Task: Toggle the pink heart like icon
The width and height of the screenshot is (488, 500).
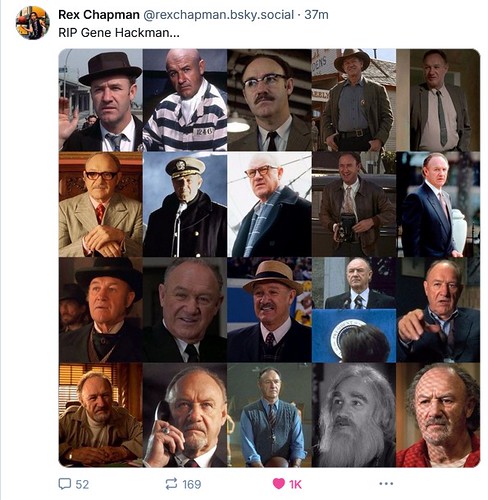Action: (x=279, y=484)
